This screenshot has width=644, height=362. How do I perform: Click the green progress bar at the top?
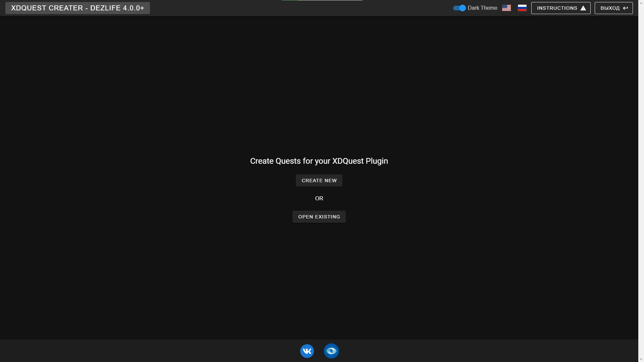pyautogui.click(x=290, y=1)
